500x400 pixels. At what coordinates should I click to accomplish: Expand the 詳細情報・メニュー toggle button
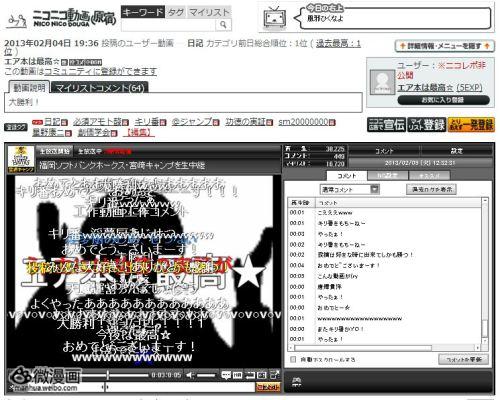tap(444, 46)
